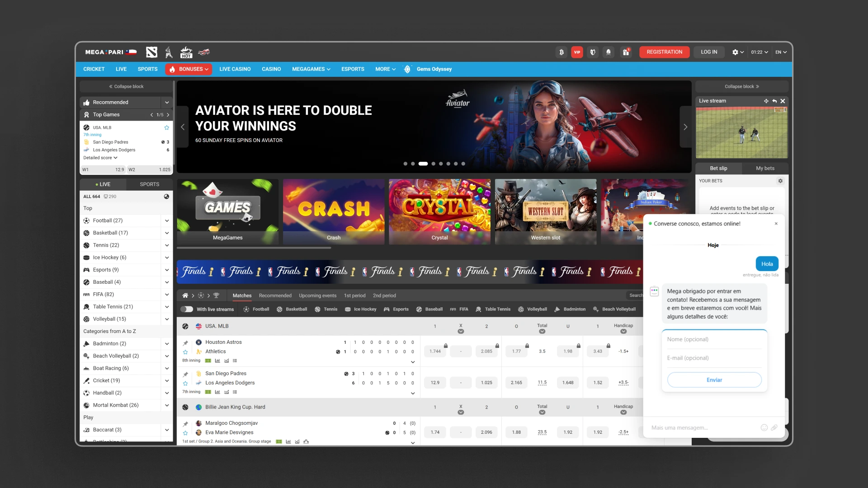
Task: Click the Nome (opcional) chat field
Action: (714, 339)
